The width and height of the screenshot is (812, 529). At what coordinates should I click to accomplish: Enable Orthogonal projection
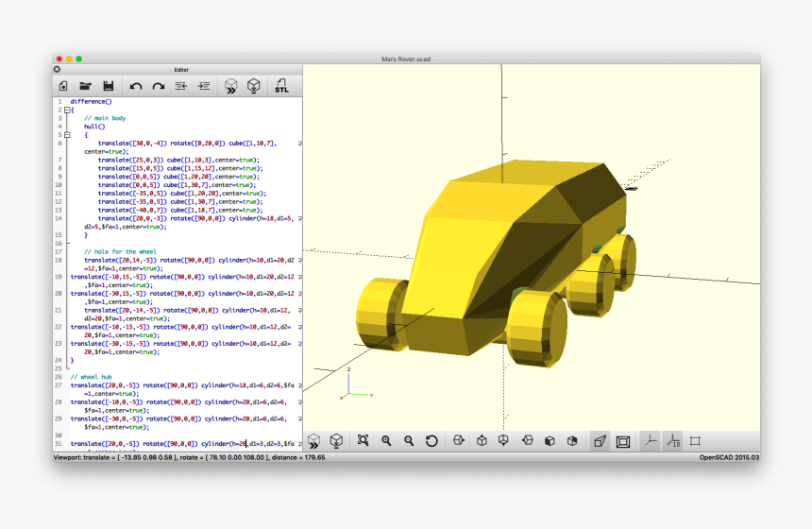(x=623, y=441)
